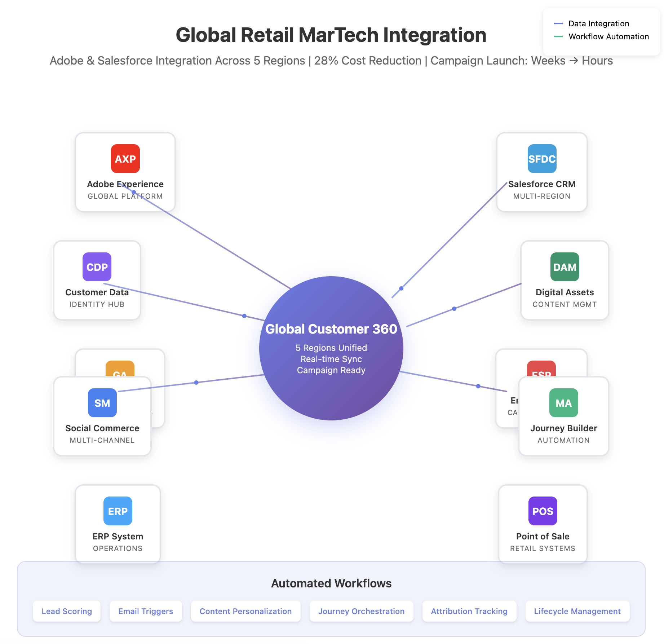
Task: Click the Global Retail MarTech Integration title
Action: point(331,35)
